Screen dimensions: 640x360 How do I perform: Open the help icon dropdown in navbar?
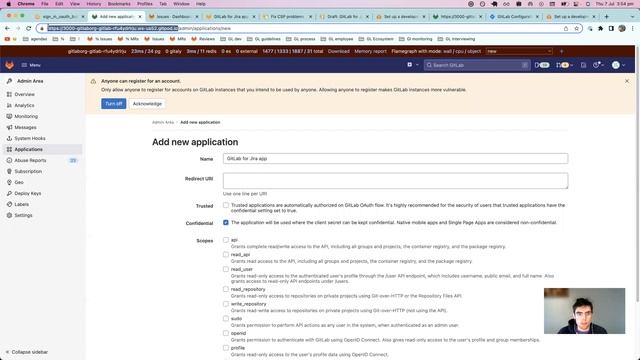click(x=598, y=65)
